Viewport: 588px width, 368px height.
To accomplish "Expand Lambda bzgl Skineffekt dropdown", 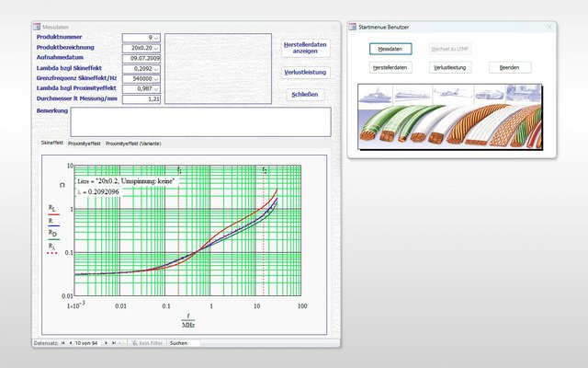I will [x=157, y=68].
